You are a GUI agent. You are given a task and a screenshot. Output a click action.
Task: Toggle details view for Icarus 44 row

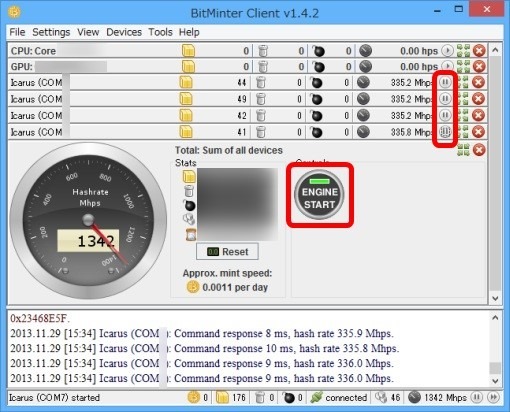click(463, 82)
